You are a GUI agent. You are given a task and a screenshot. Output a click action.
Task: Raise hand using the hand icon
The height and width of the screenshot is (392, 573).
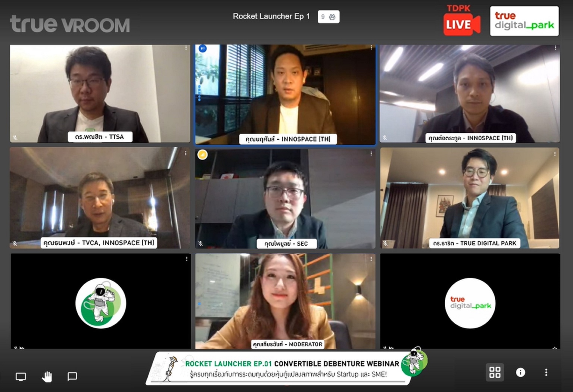pos(47,377)
